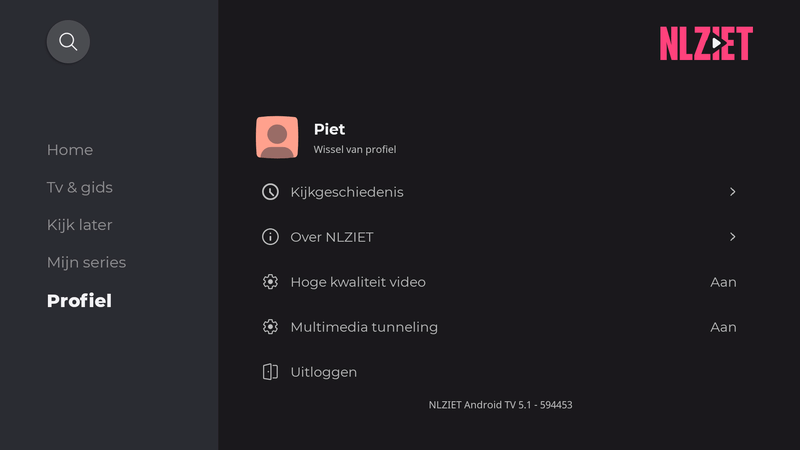Click the Uitloggen door icon
The width and height of the screenshot is (800, 450).
270,372
